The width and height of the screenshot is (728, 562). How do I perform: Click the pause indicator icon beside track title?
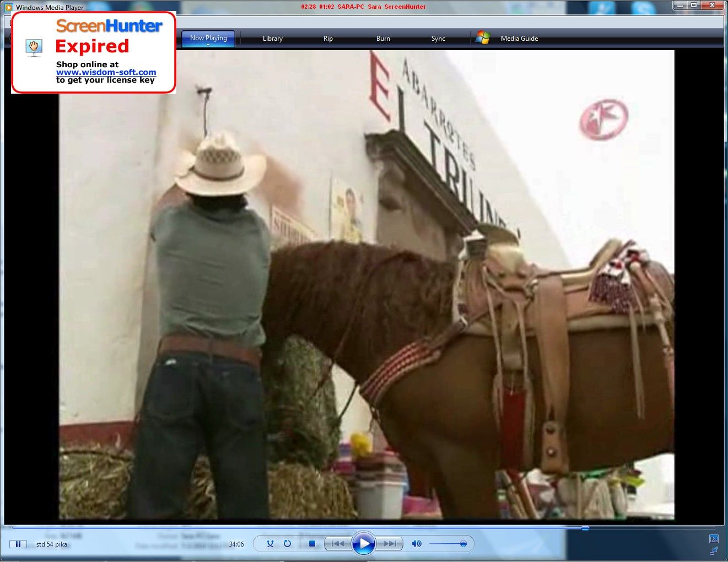18,544
